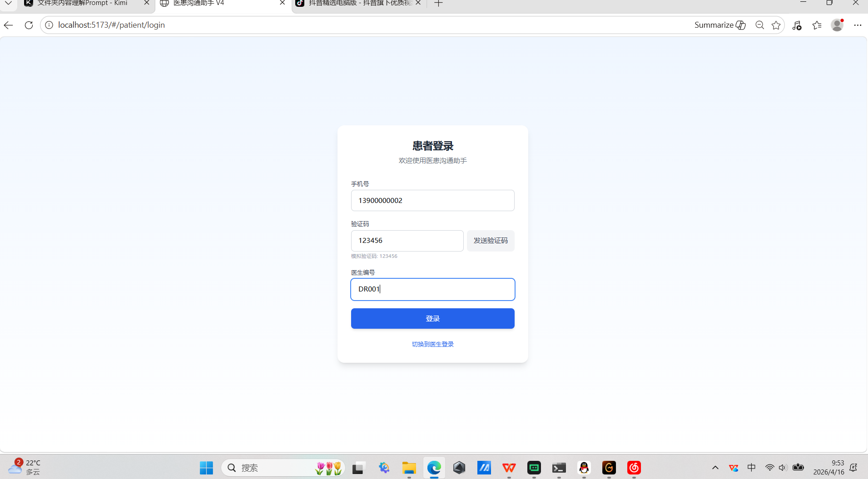The image size is (868, 479).
Task: Focus the 手机号 phone number field
Action: [432, 200]
